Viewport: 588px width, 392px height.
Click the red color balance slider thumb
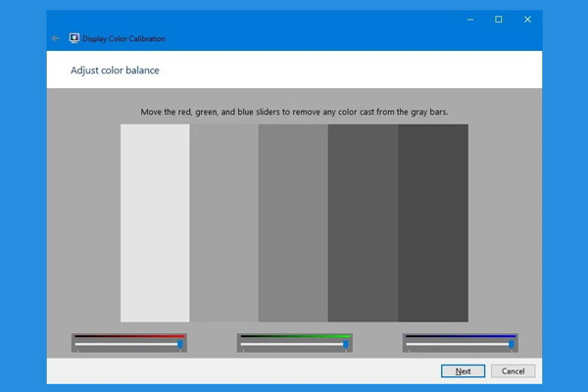[180, 344]
